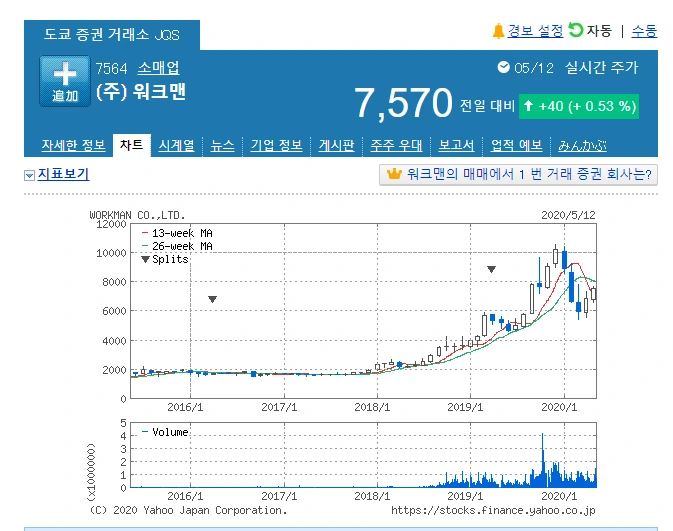Click the Yahoo Japan Corporation copyright text

click(188, 510)
